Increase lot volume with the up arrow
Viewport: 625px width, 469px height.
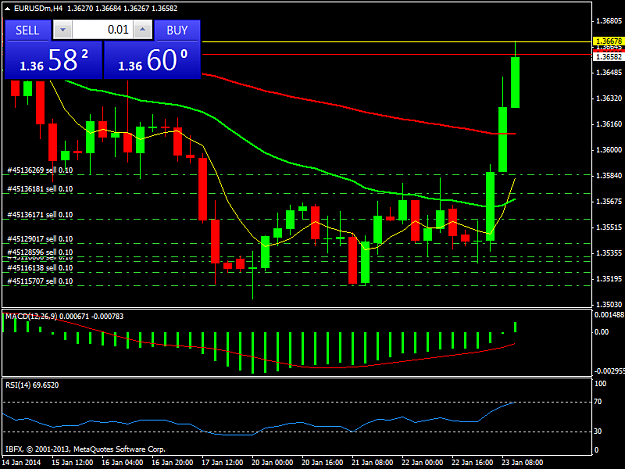coord(143,30)
